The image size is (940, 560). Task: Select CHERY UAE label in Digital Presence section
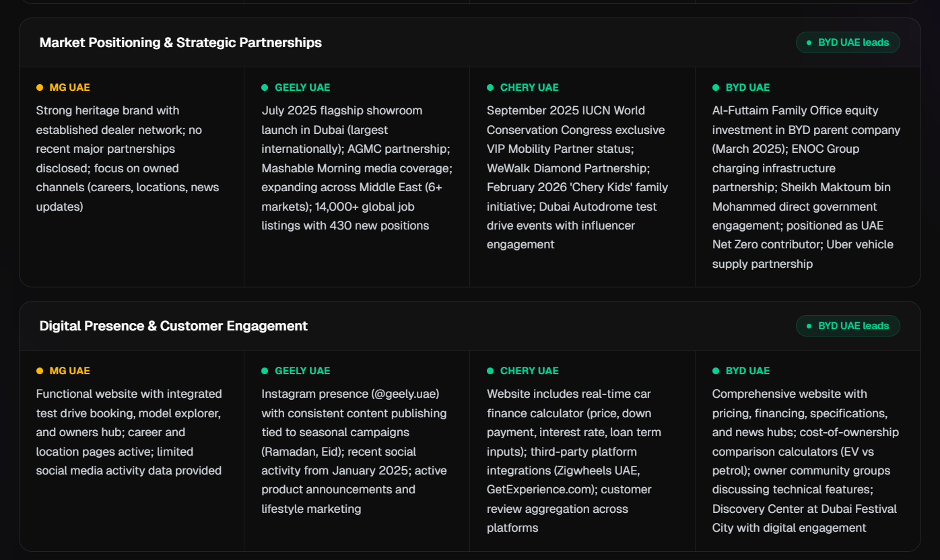click(x=529, y=371)
